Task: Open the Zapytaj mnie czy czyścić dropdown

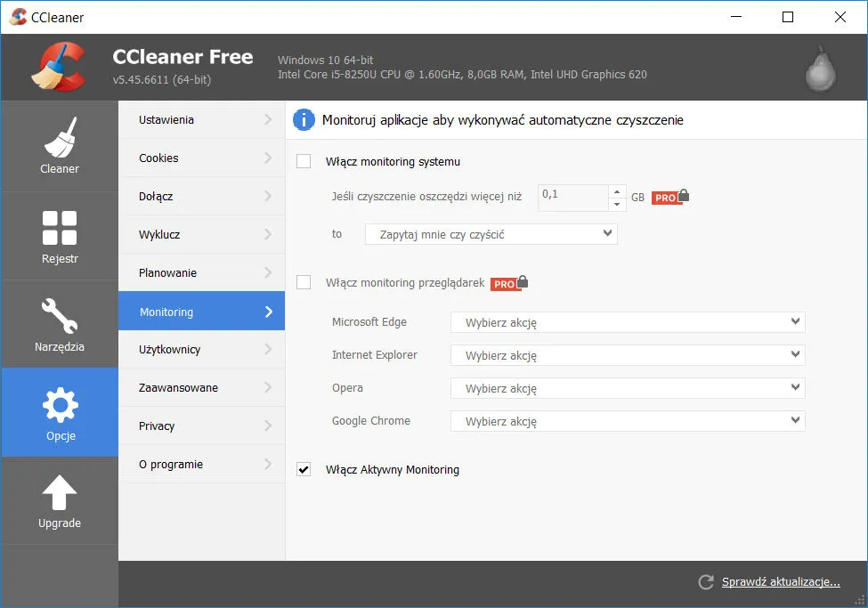Action: click(x=491, y=233)
